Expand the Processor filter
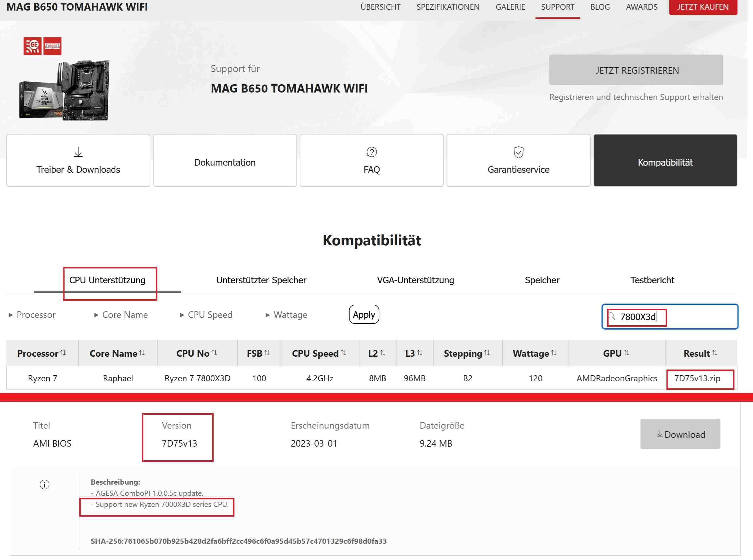The height and width of the screenshot is (560, 753). tap(32, 315)
